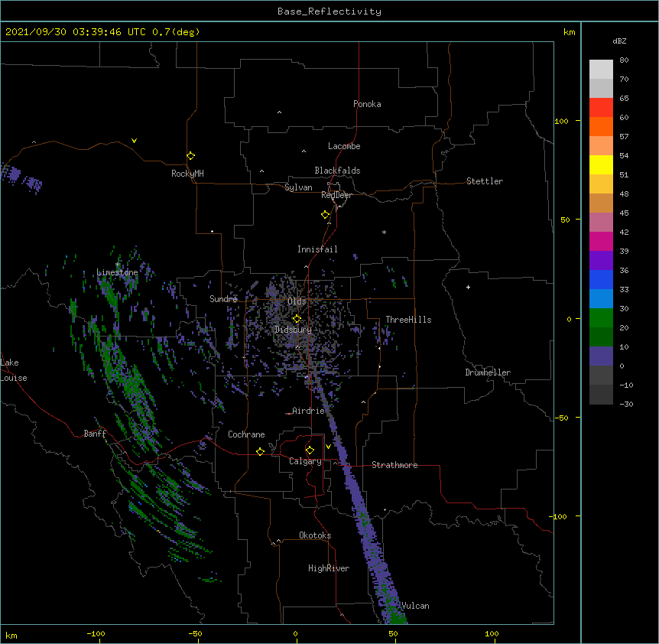Screen dimensions: 659x644
Task: Select the Stettler label
Action: 485,181
